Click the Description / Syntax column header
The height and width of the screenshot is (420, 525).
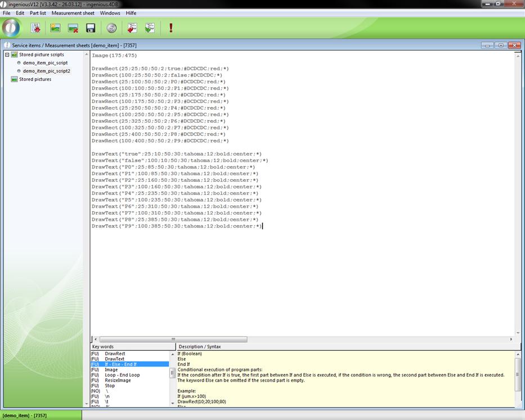(200, 347)
